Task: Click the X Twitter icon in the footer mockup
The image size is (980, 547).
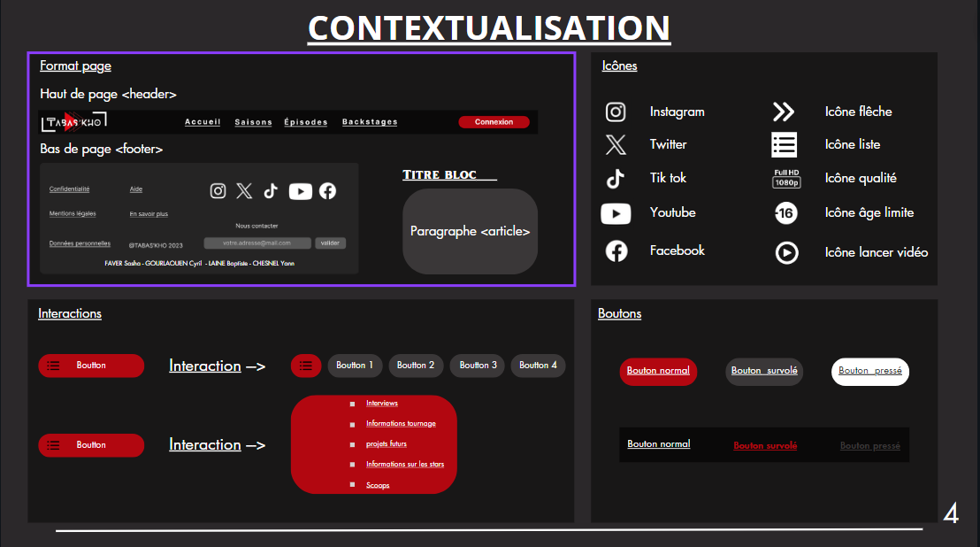Action: 244,190
